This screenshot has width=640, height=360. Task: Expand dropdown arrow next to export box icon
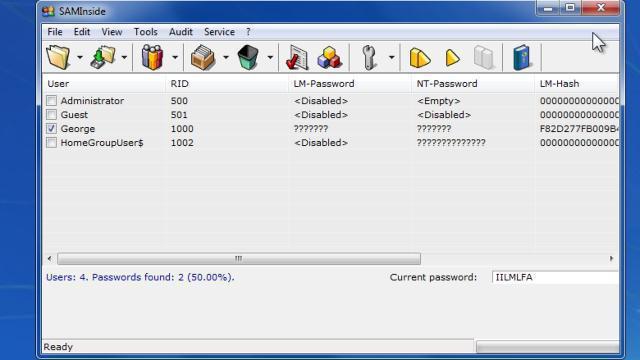click(x=225, y=57)
